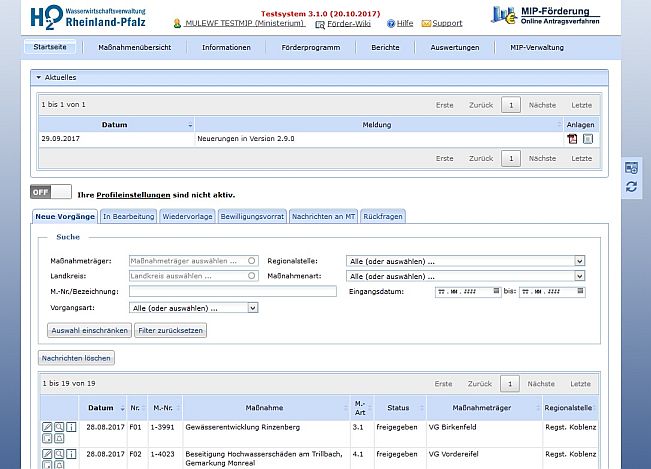Screen dimensions: 651x469
Task: View details of F01 with magnifier icon
Action: (59, 427)
